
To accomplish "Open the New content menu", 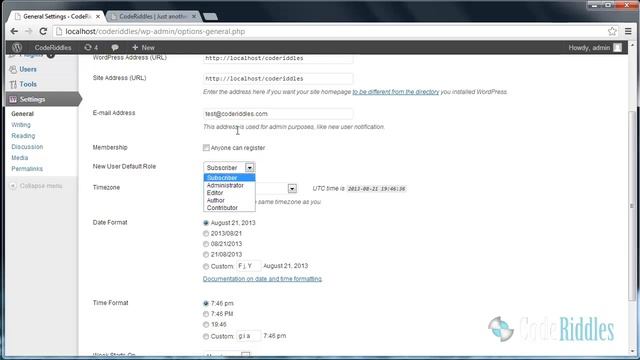I will (143, 47).
